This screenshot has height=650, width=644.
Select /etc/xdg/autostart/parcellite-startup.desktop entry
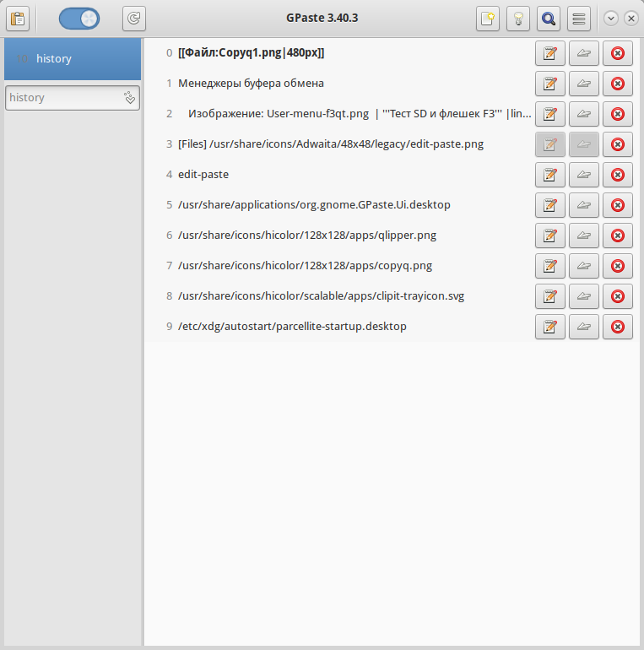292,326
